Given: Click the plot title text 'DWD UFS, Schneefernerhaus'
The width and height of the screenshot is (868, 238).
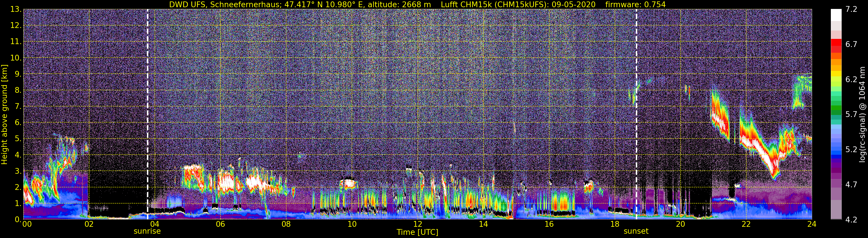Looking at the screenshot, I should click(224, 4).
